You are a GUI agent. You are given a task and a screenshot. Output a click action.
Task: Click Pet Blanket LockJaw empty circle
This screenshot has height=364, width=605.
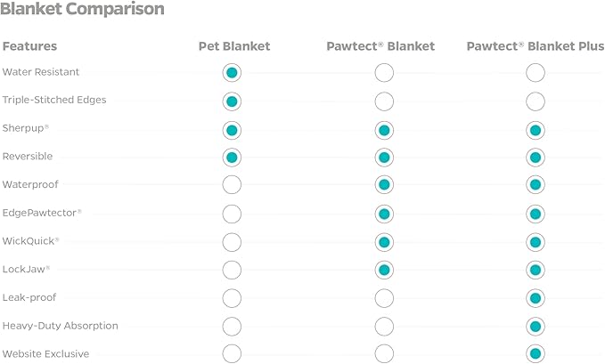pyautogui.click(x=232, y=270)
